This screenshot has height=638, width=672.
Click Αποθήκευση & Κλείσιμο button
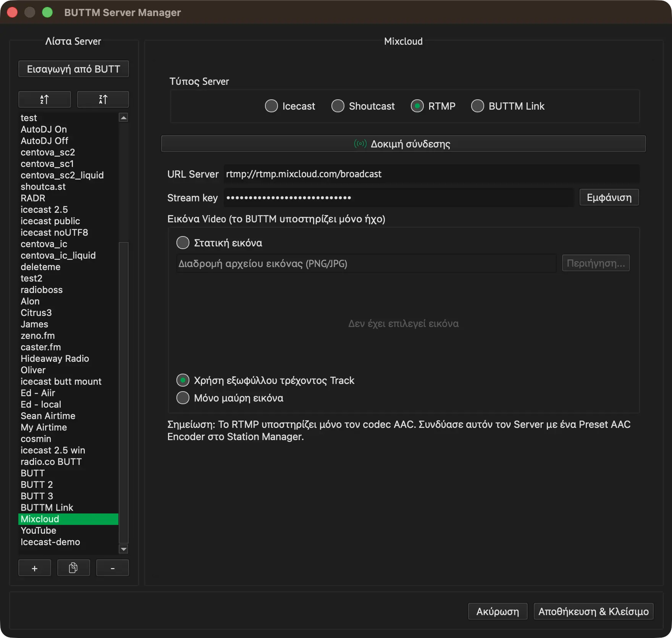[594, 612]
